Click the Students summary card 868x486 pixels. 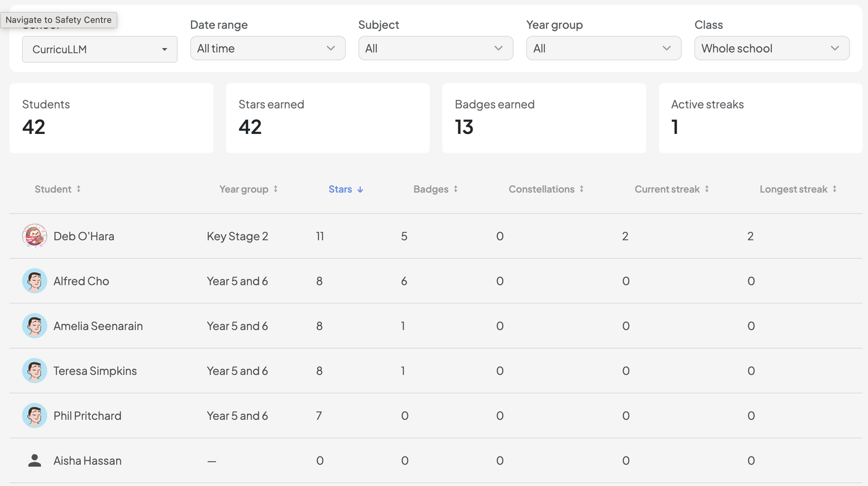(x=111, y=118)
